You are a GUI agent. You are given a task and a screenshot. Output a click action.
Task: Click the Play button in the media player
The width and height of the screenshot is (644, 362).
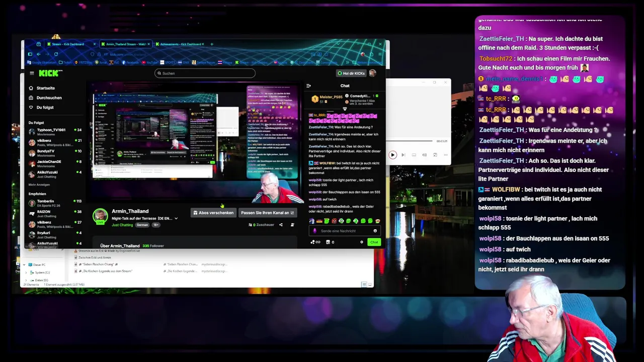[x=392, y=155]
